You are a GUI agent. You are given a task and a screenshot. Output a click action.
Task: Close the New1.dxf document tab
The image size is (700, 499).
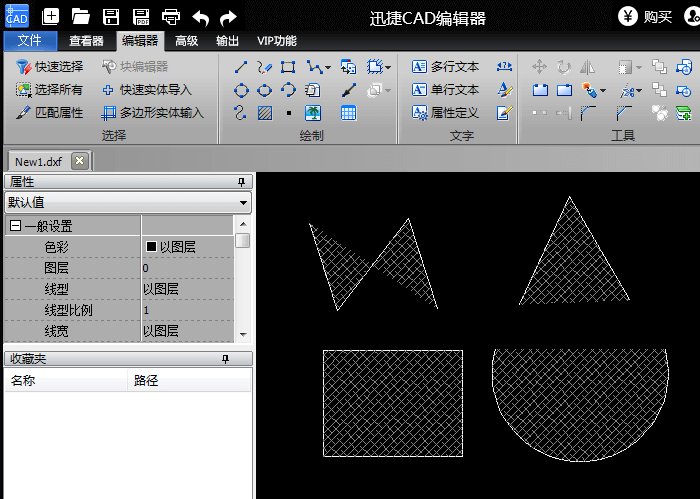click(80, 161)
